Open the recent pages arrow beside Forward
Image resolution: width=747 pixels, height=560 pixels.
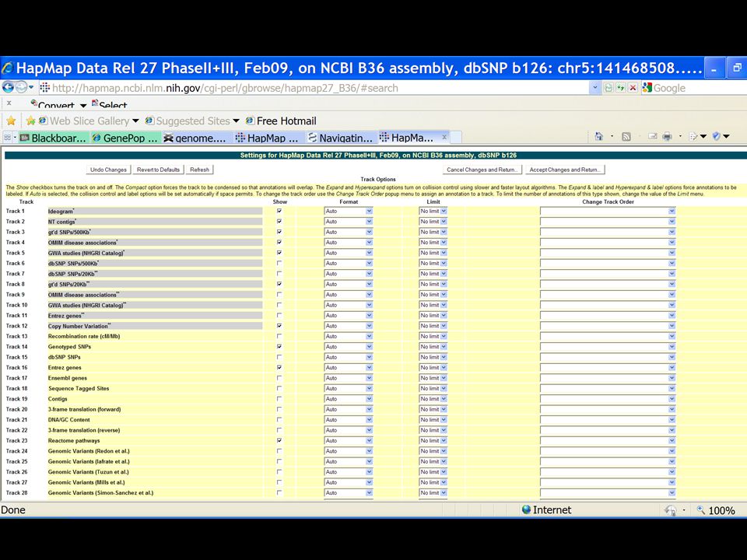point(31,88)
